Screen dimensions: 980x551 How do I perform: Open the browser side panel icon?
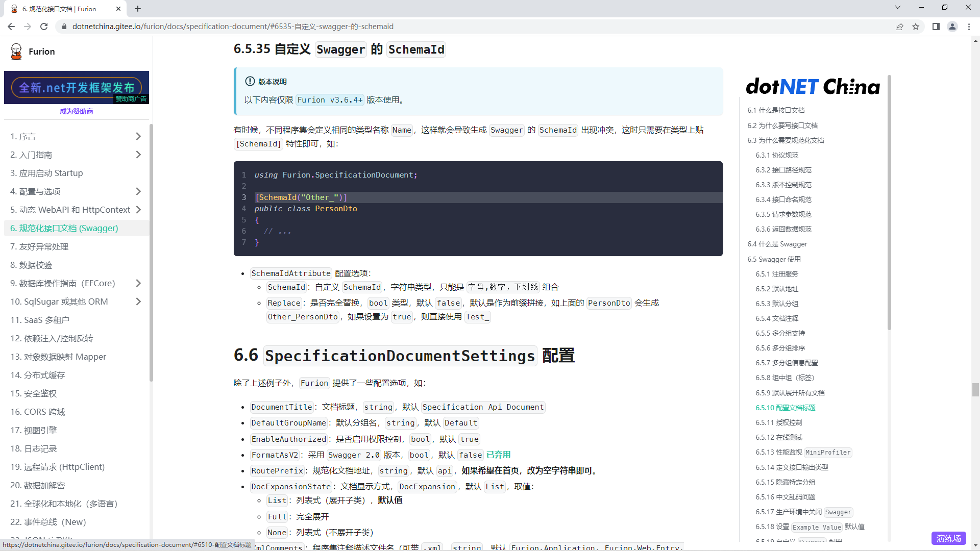[x=936, y=27]
